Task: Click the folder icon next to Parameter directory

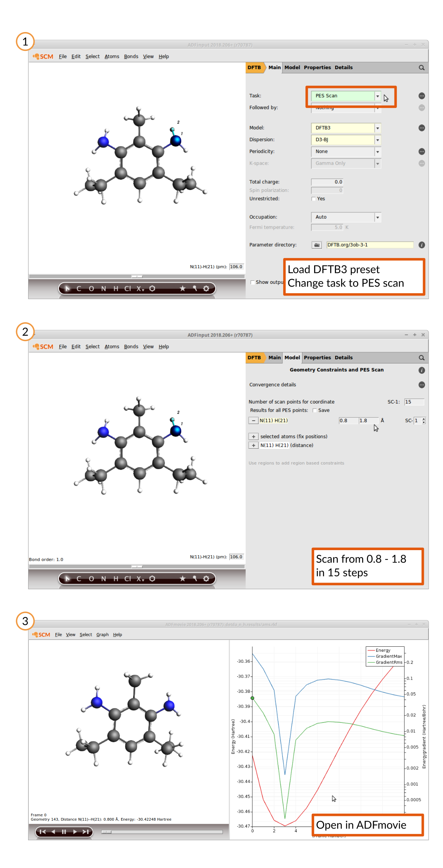Action: pos(317,245)
